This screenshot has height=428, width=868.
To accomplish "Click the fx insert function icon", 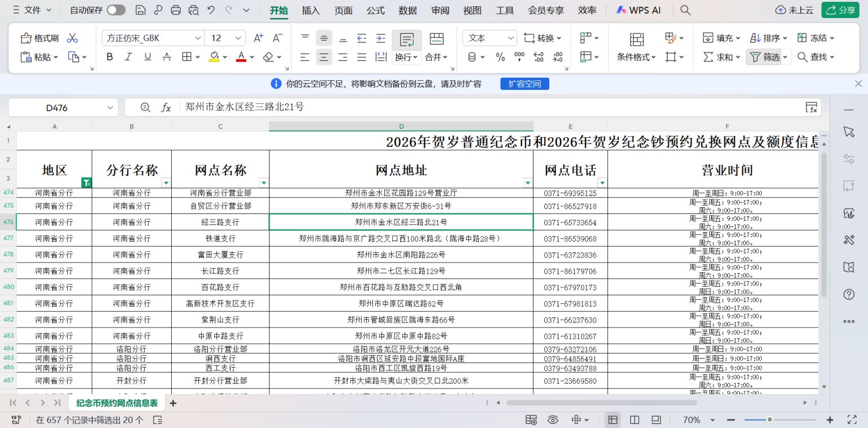I will (166, 107).
